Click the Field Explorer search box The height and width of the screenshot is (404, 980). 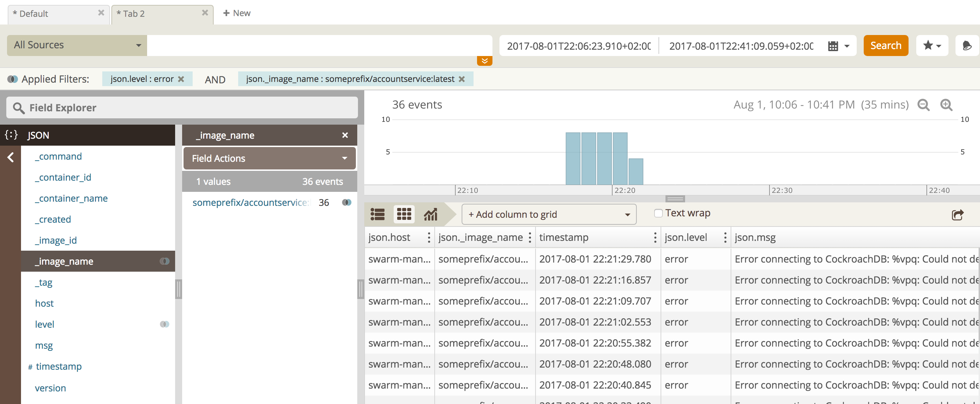click(x=182, y=108)
